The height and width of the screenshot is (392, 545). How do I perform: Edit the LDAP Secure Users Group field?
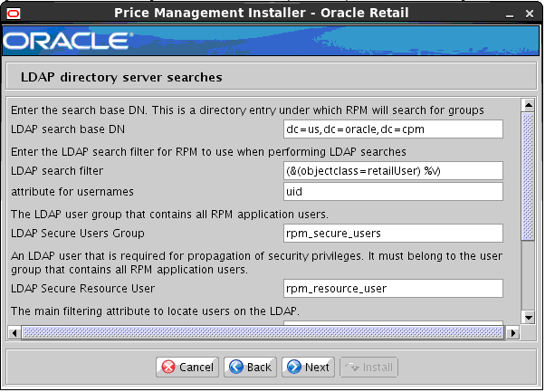point(393,234)
